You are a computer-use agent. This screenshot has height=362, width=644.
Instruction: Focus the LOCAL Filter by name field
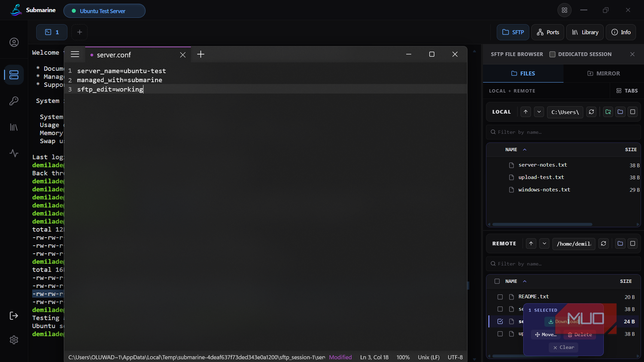563,132
